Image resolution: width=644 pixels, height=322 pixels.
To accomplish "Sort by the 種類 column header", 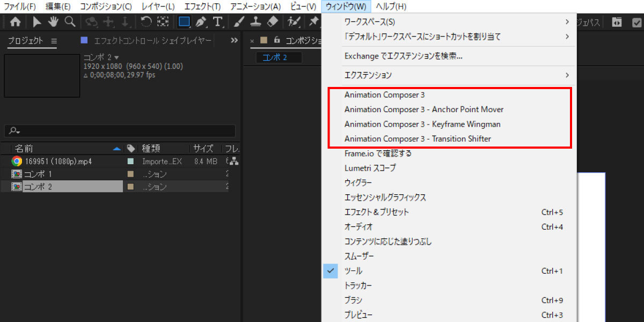I will coord(151,149).
